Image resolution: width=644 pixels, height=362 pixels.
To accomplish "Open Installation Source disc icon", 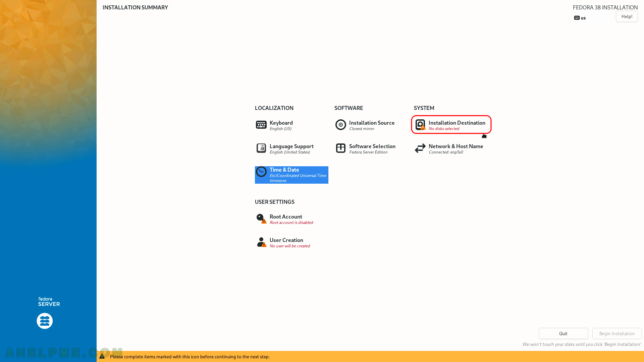I will point(340,125).
